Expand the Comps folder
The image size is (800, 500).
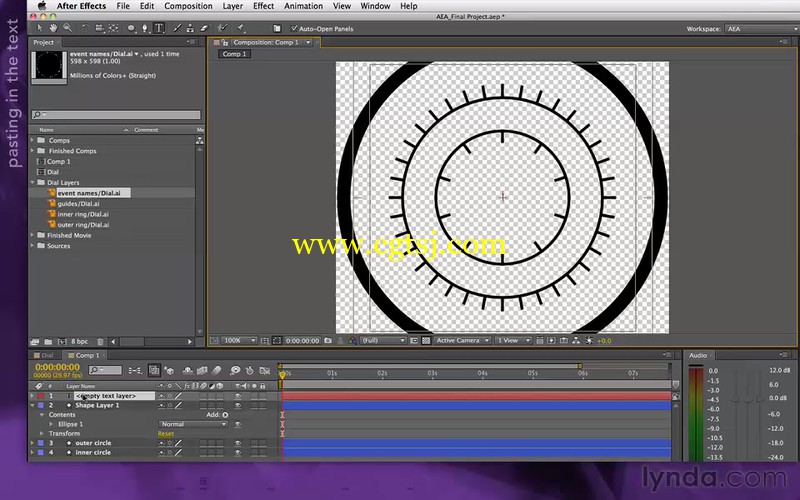pyautogui.click(x=33, y=140)
